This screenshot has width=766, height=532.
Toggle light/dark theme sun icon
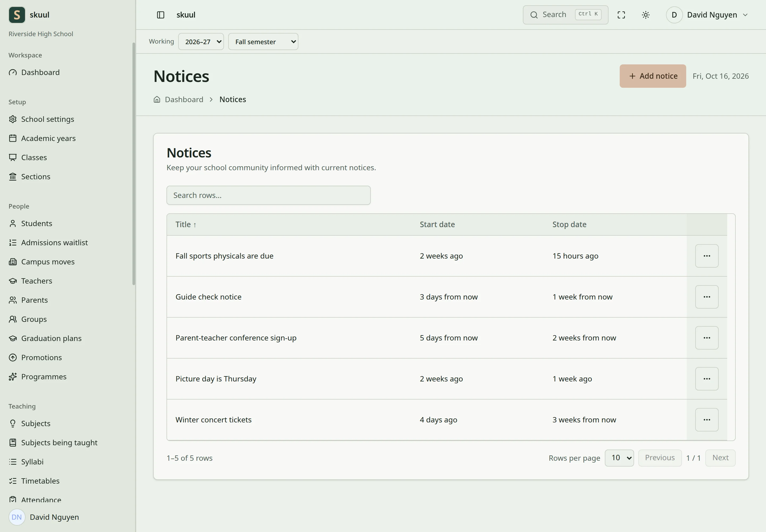(x=646, y=15)
